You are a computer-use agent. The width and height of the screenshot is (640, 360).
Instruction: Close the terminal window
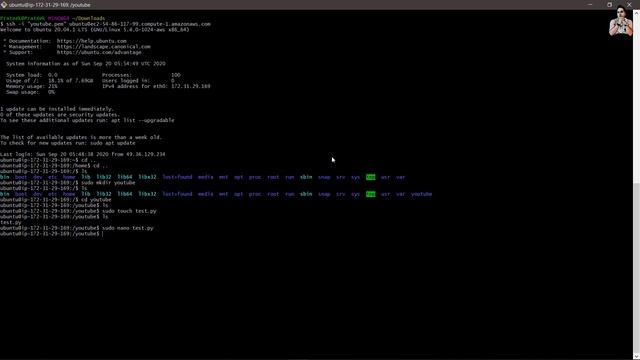tap(629, 4)
